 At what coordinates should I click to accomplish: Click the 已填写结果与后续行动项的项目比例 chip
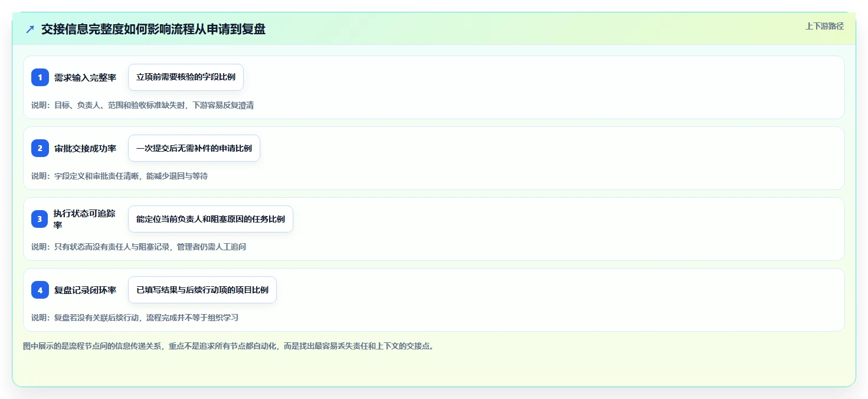click(x=202, y=290)
